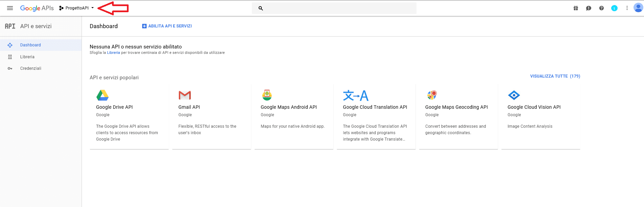Focus the top search input field
The width and height of the screenshot is (644, 207).
click(334, 8)
